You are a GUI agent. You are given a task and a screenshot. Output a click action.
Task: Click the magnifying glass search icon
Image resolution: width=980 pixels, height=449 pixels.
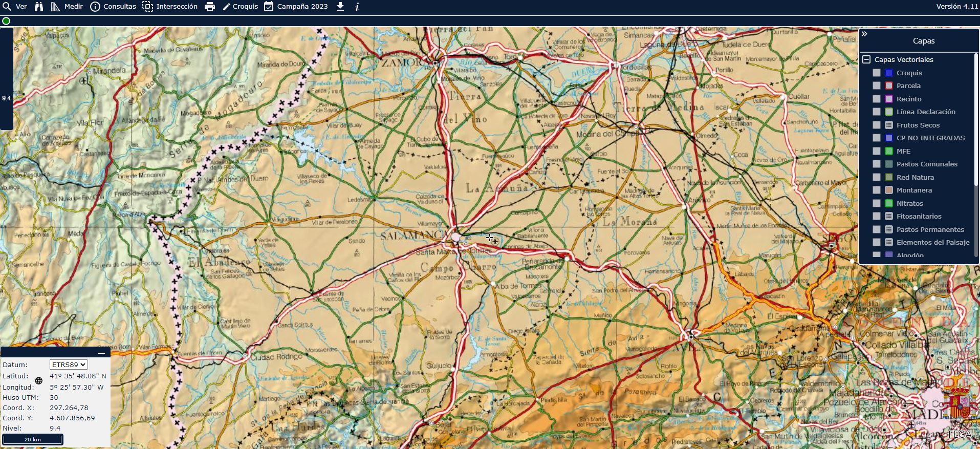pyautogui.click(x=7, y=7)
